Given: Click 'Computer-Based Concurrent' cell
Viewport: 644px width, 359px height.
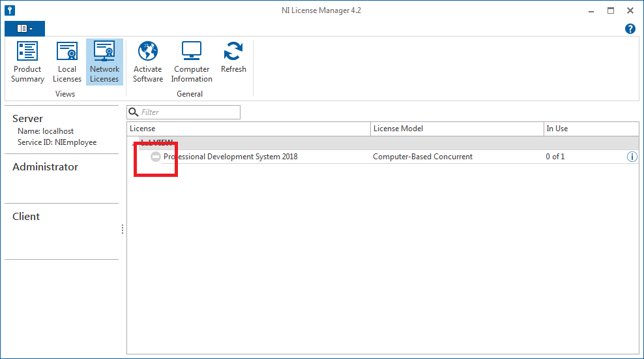Looking at the screenshot, I should (x=422, y=157).
